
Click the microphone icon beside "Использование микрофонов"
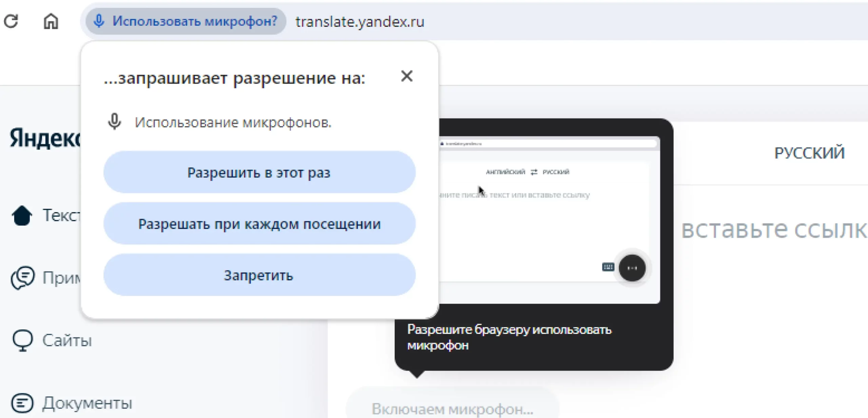point(115,121)
